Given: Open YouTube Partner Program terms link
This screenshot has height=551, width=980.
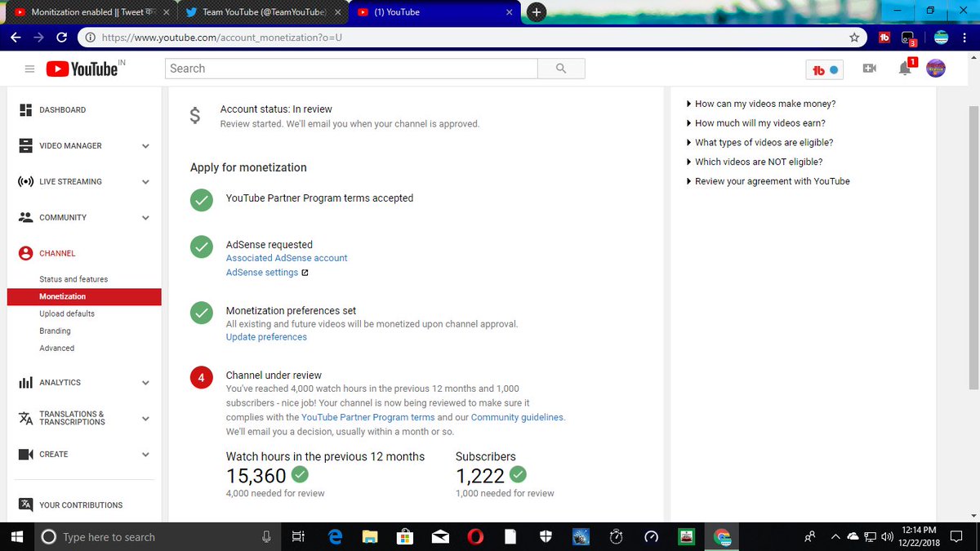Looking at the screenshot, I should (367, 417).
